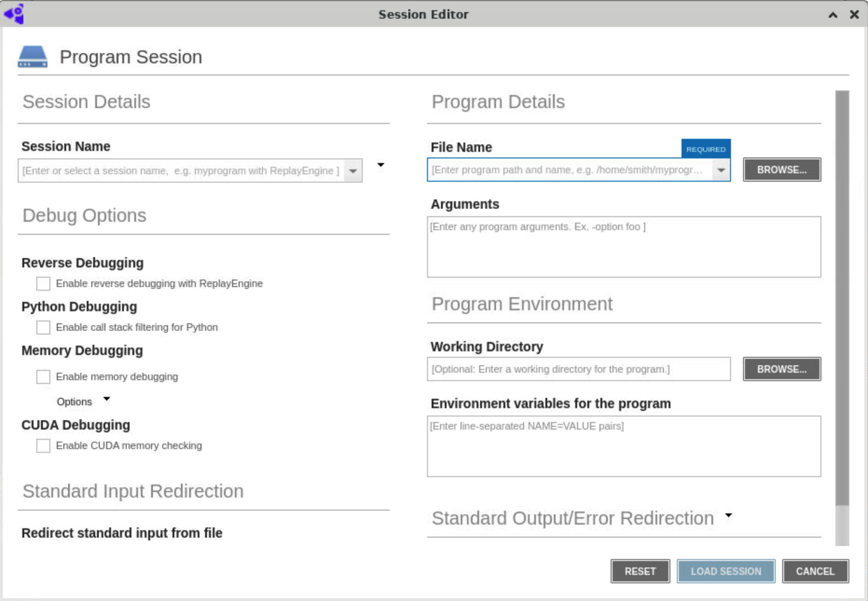Expand the memory debugging Options arrow
This screenshot has height=601, width=868.
coord(107,399)
